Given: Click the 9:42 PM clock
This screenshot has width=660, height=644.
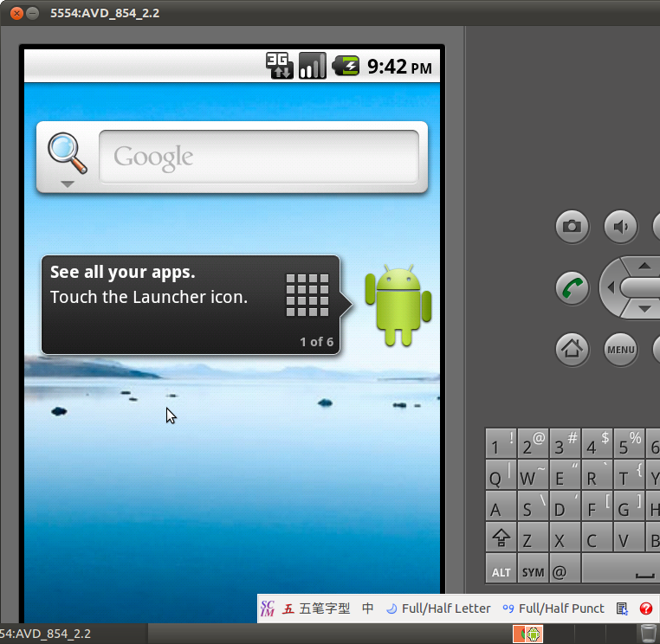Looking at the screenshot, I should tap(399, 67).
